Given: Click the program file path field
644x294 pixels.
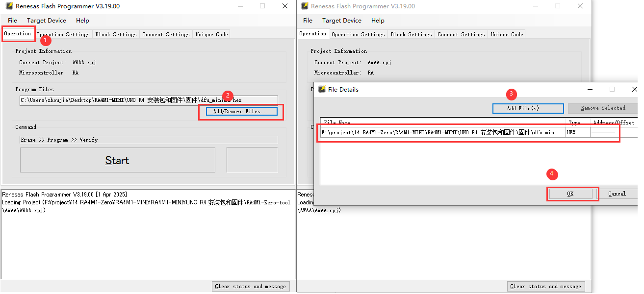Looking at the screenshot, I should (x=149, y=100).
